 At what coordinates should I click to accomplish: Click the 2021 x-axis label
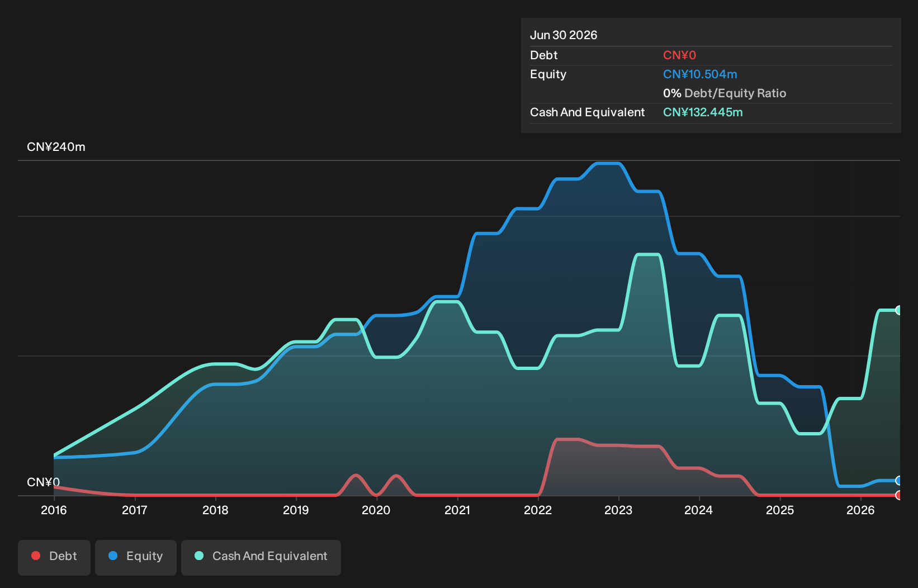pos(457,510)
